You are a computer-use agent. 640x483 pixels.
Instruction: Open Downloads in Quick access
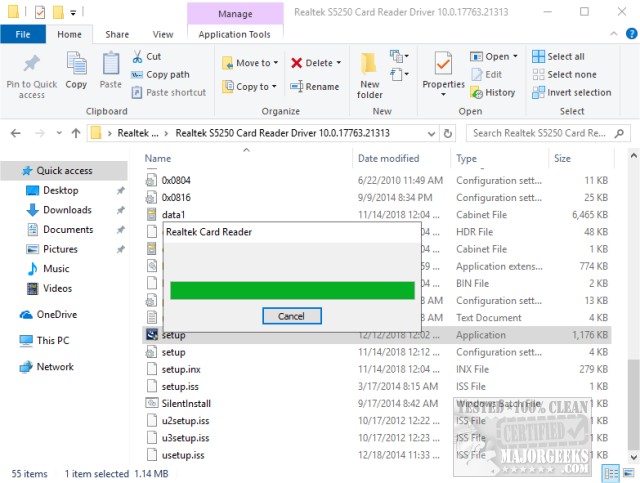pos(67,210)
